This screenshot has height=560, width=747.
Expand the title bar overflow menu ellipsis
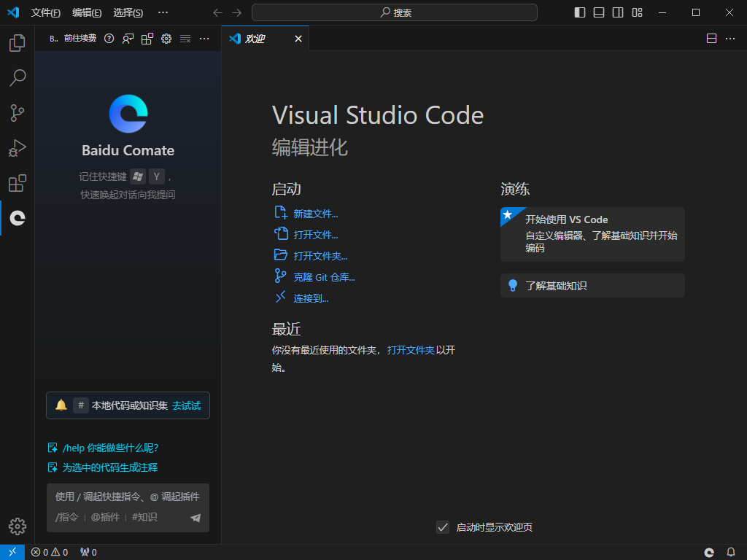tap(163, 12)
